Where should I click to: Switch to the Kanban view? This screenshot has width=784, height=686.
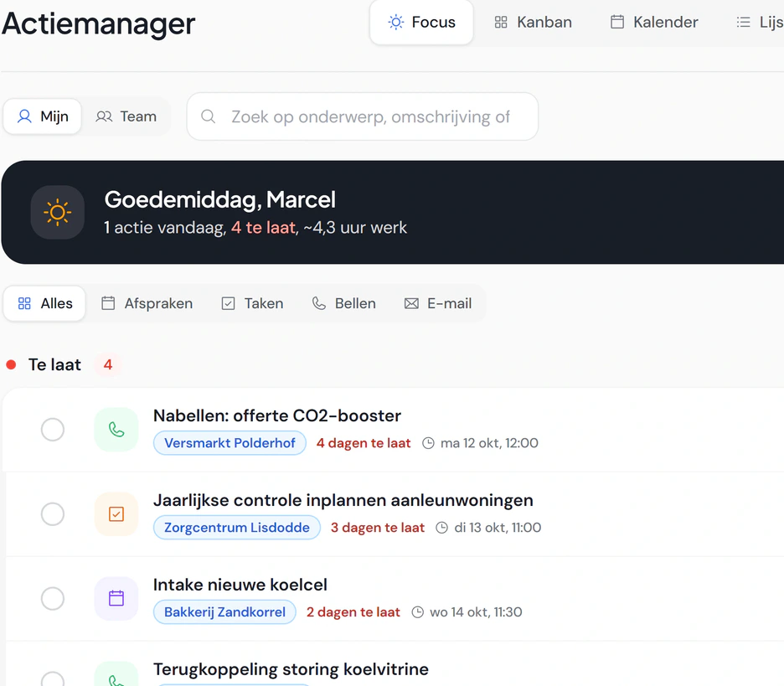click(x=533, y=23)
